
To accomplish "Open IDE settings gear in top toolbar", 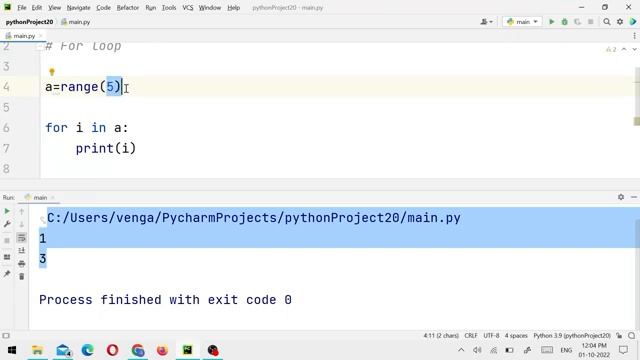I will pyautogui.click(x=620, y=22).
